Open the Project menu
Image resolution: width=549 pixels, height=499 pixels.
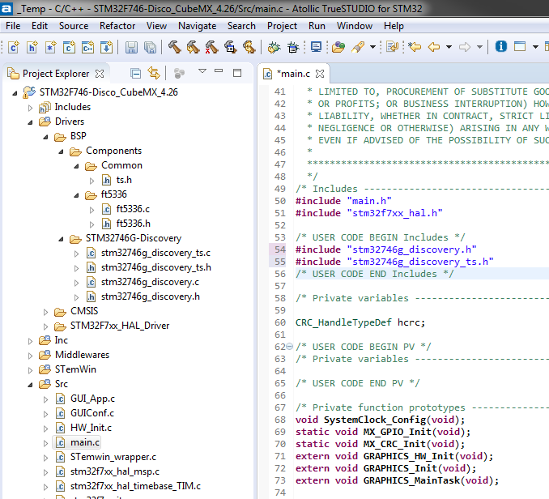[282, 26]
